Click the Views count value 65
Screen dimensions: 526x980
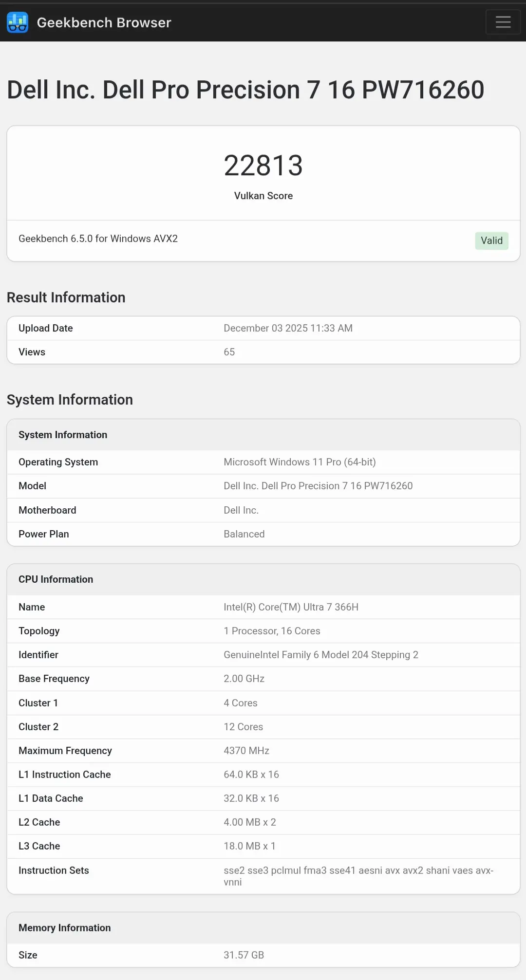229,352
